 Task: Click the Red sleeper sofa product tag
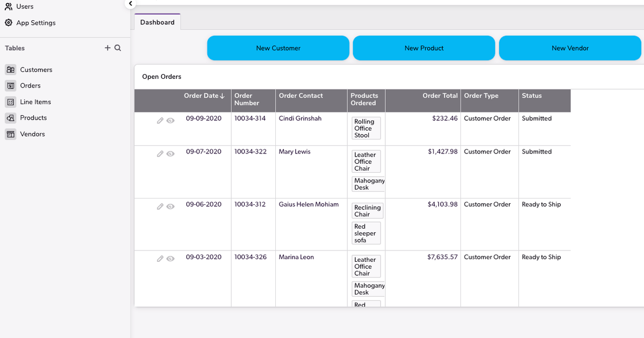366,233
